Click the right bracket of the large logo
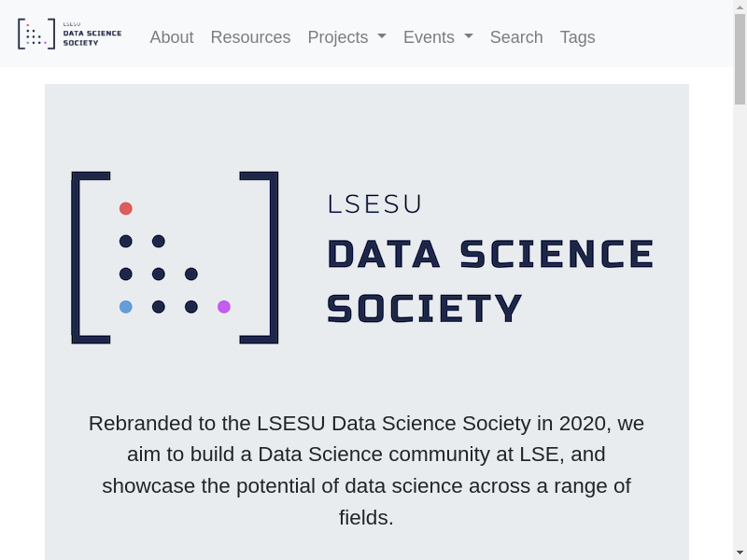 point(273,257)
